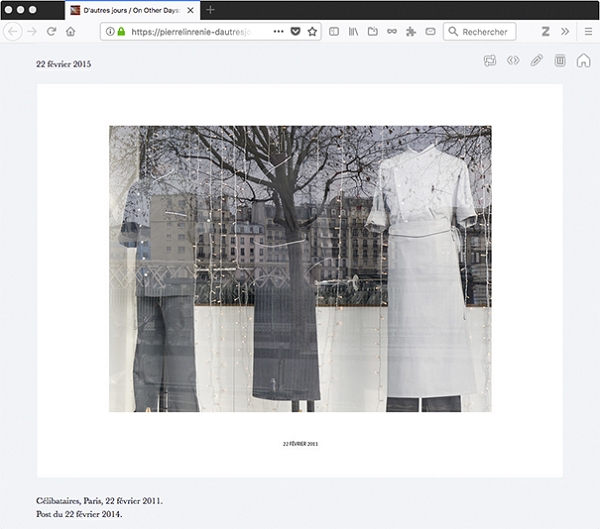Reload the current page
Viewport: 600px width, 529px height.
[x=51, y=32]
